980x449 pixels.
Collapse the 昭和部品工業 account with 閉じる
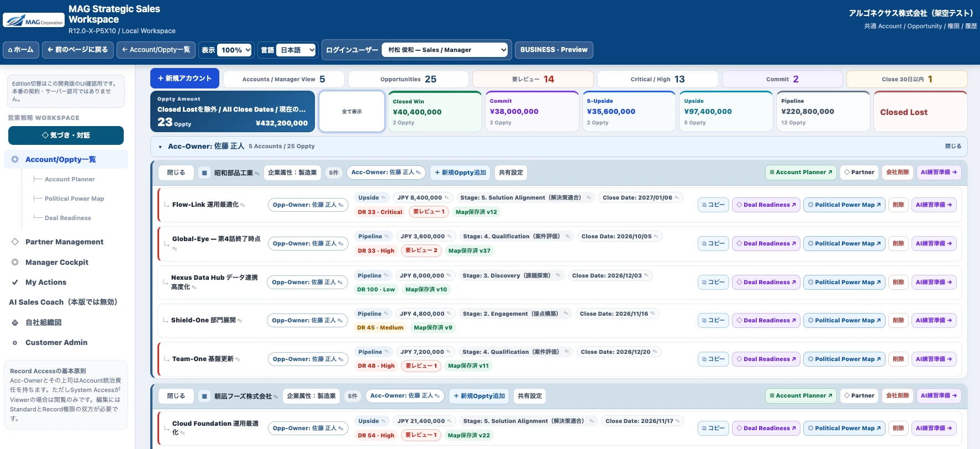click(x=176, y=173)
